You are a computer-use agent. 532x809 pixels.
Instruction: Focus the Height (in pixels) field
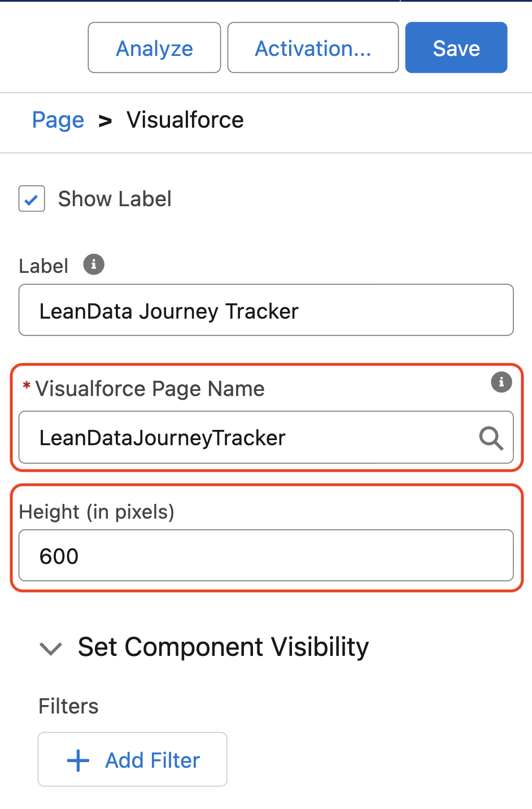tap(266, 555)
